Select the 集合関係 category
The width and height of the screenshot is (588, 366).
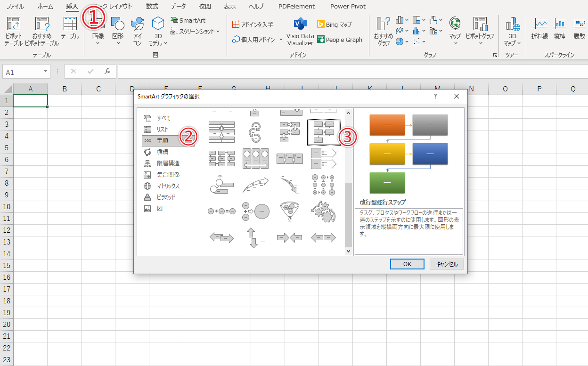click(x=168, y=175)
